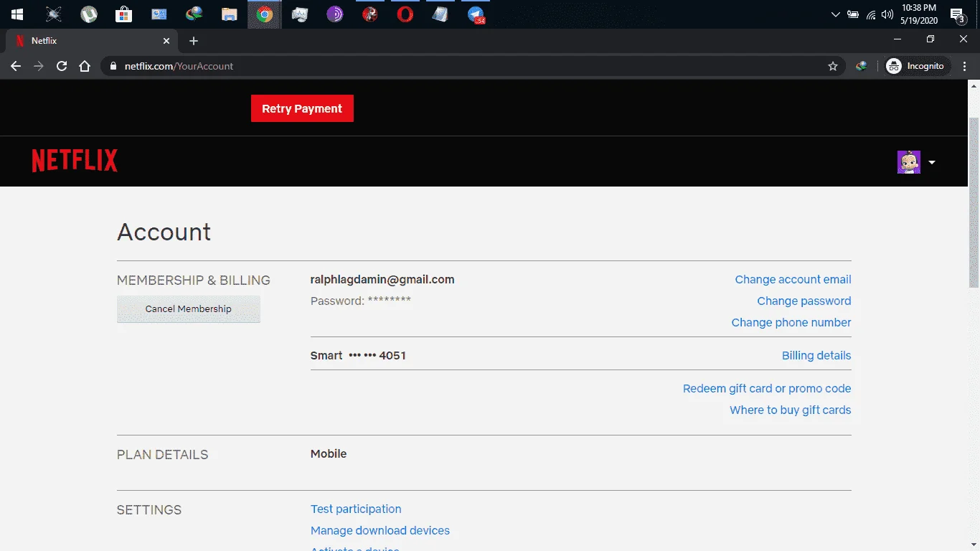980x551 pixels.
Task: Open Chrome three-dot menu
Action: click(965, 66)
